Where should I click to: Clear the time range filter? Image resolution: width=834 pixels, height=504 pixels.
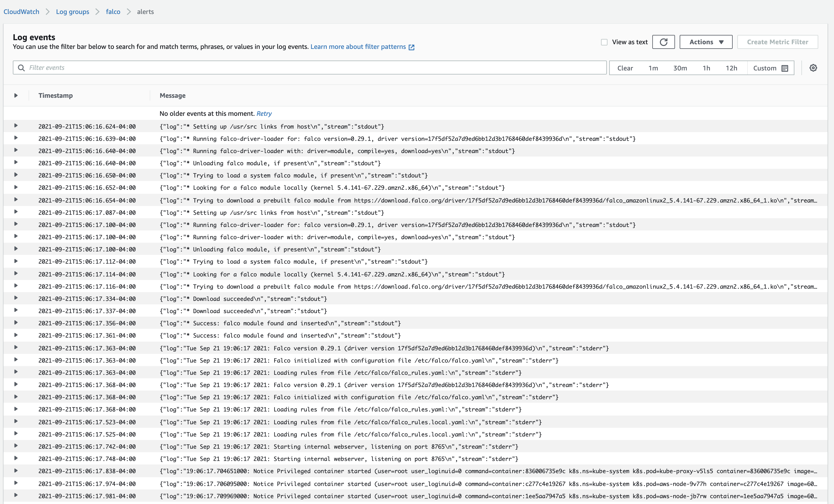pos(625,68)
